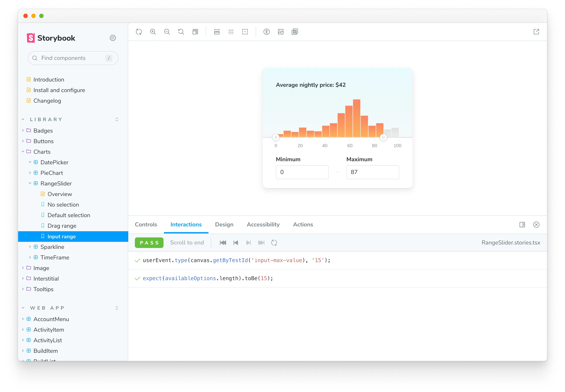This screenshot has height=392, width=565.
Task: Switch to the Controls tab
Action: pos(146,224)
